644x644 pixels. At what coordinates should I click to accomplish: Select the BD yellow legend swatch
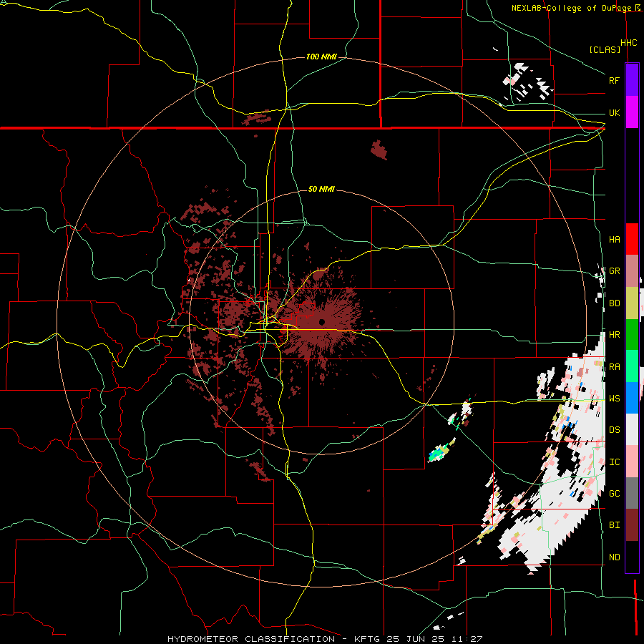tap(632, 303)
